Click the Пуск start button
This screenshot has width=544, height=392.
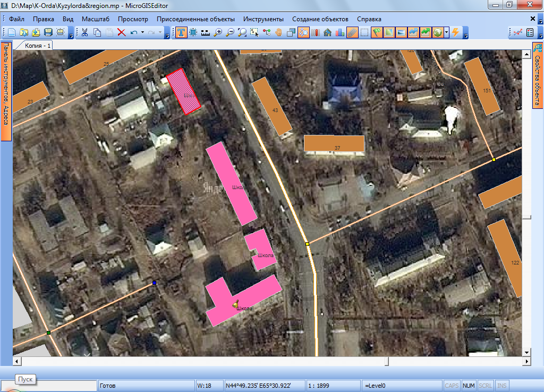[x=24, y=379]
